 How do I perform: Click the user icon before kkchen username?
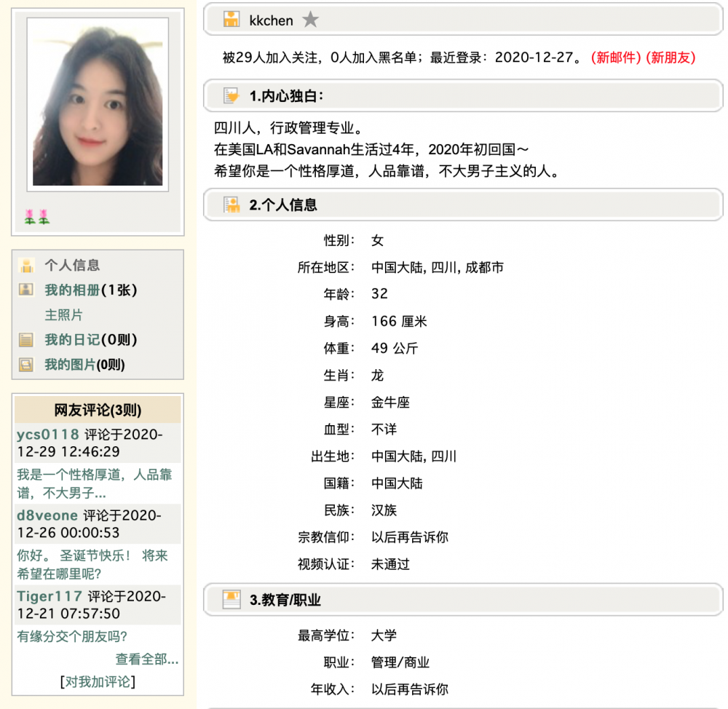coord(232,20)
